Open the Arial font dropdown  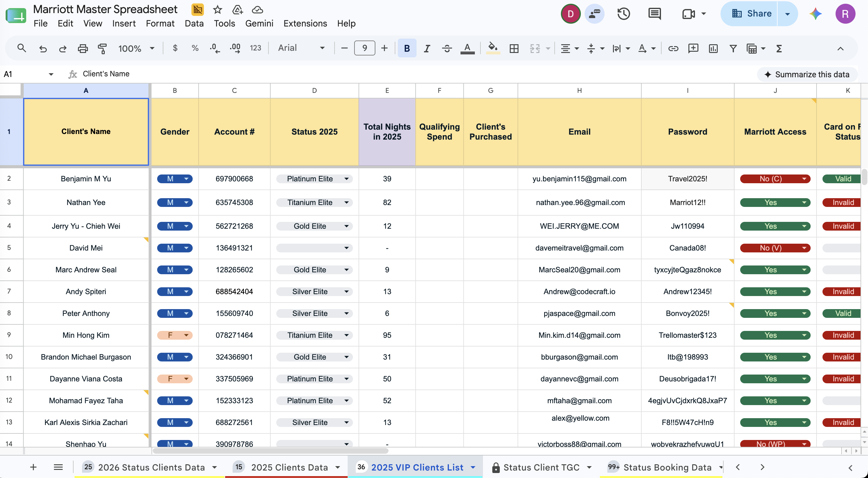click(301, 48)
